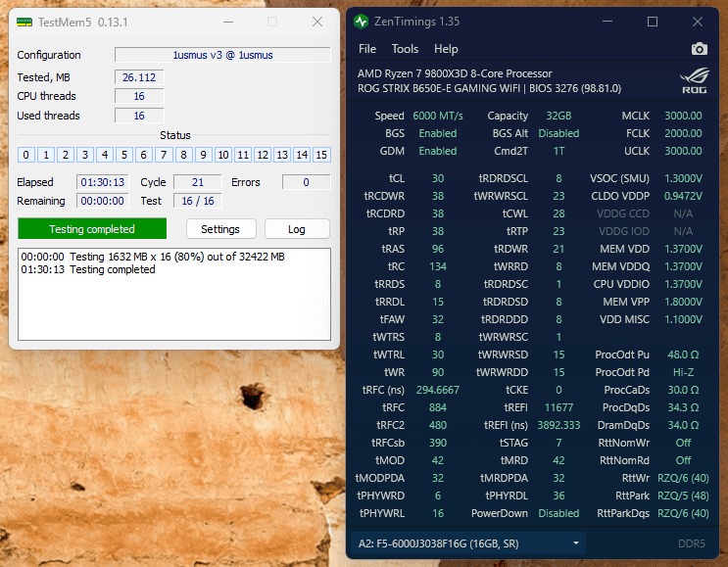Click the ROG logo in ZenTimings
Screen dimensions: 728x567
pos(695,80)
